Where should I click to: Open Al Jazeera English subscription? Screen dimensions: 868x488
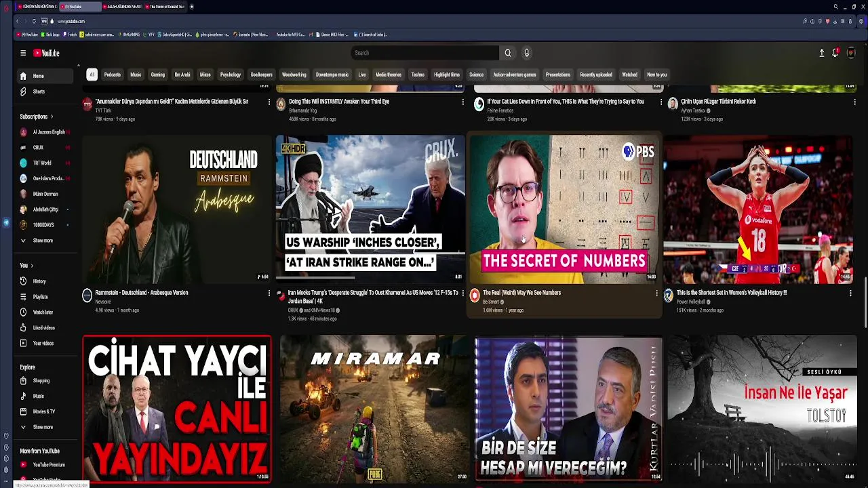[x=45, y=132]
